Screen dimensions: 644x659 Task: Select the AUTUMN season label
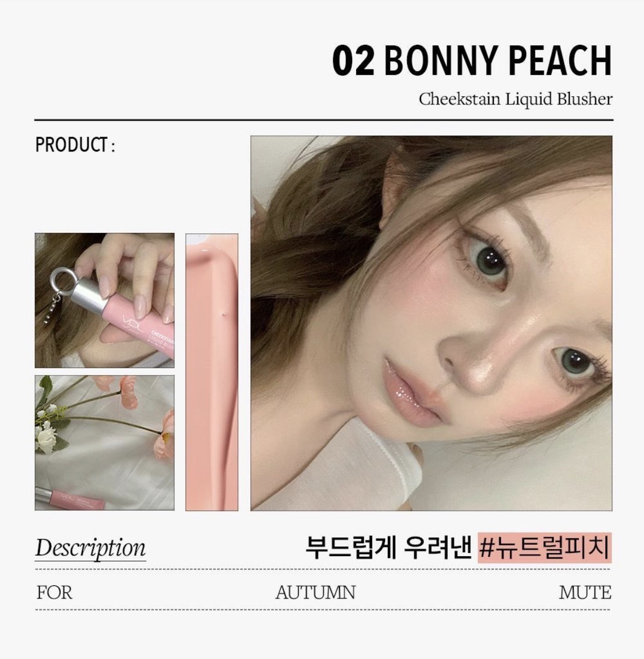[315, 592]
